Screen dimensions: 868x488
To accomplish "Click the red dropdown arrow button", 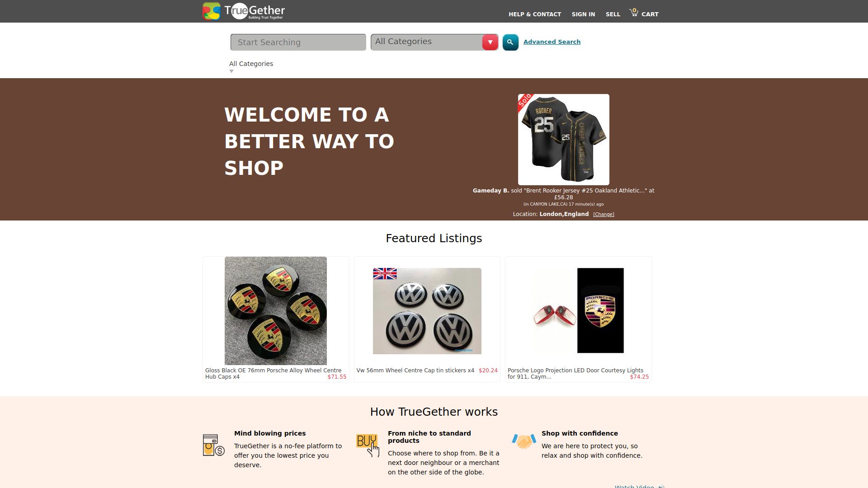I will click(x=490, y=42).
